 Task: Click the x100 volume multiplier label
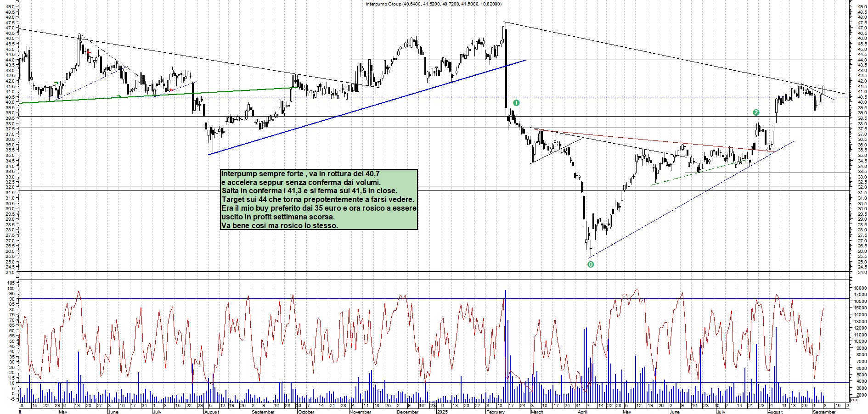[x=855, y=400]
